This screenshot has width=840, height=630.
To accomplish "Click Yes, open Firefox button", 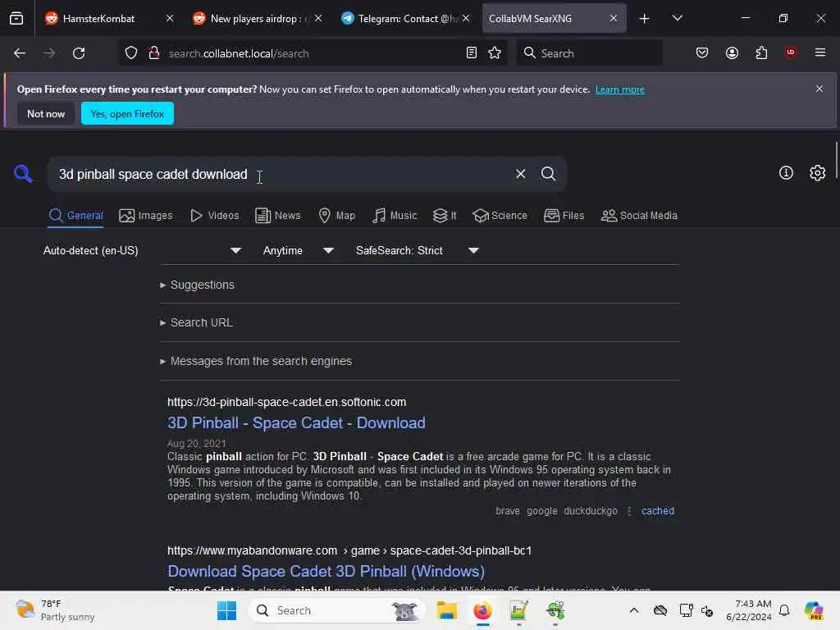I will (127, 113).
